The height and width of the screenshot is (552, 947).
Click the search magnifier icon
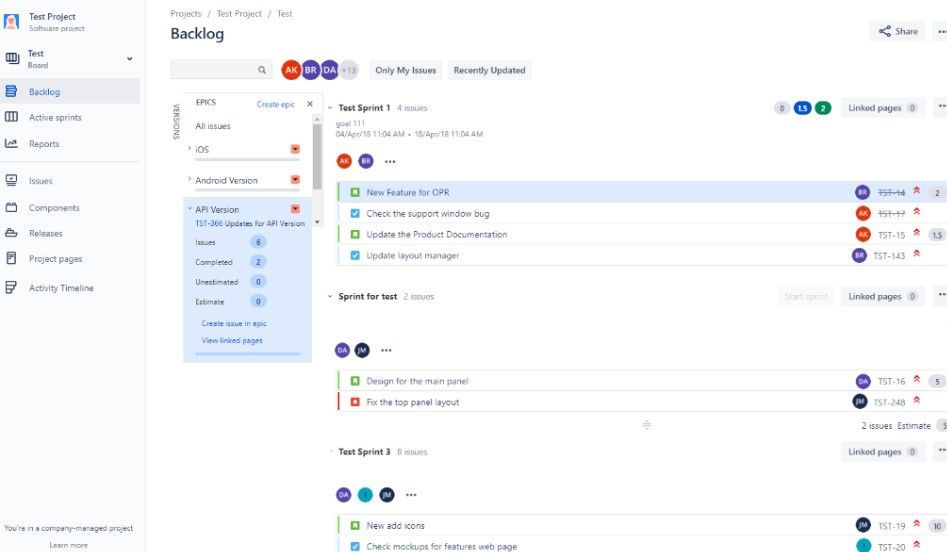(x=262, y=70)
